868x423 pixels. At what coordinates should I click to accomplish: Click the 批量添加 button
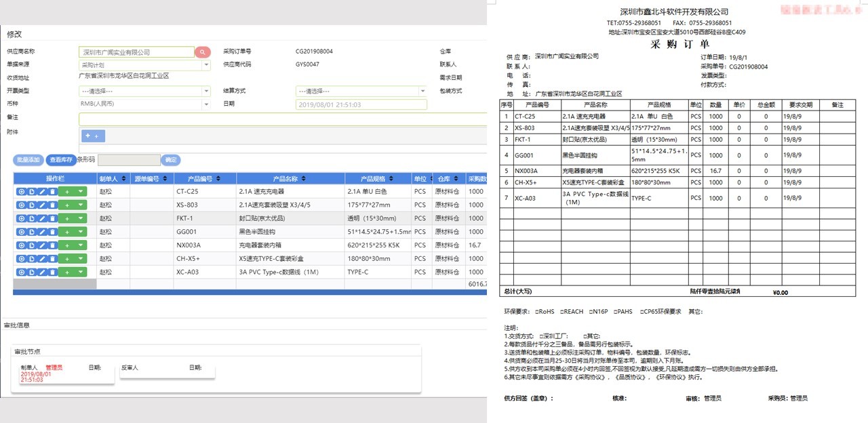pos(28,160)
